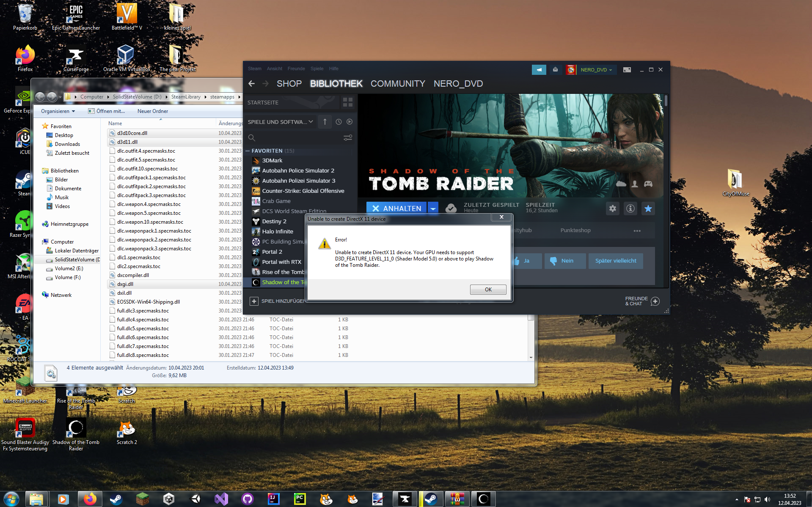The image size is (812, 507).
Task: Click the ANHALTEN stop button
Action: point(396,208)
